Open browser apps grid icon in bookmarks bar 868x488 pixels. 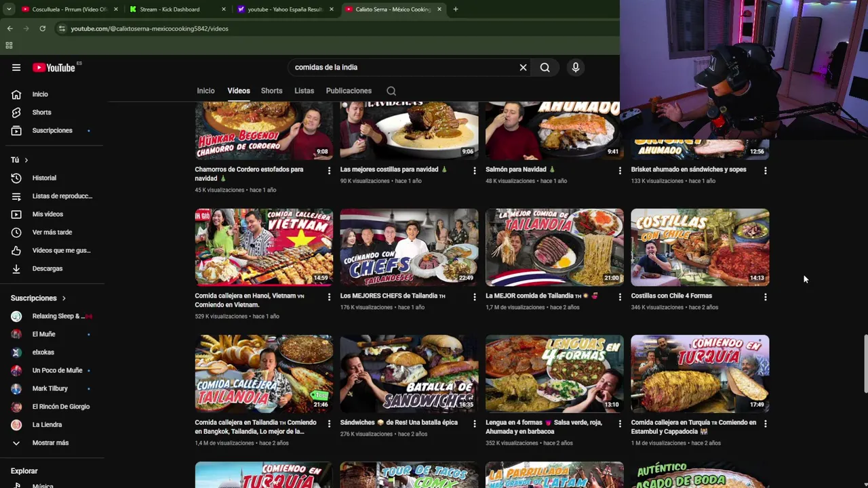9,45
